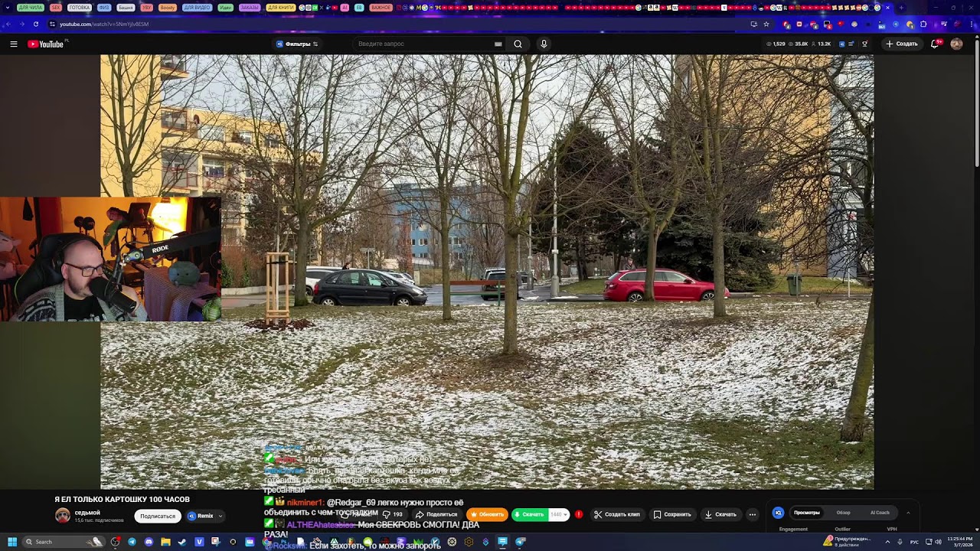Click the browser address bar URL
This screenshot has width=980, height=551.
(104, 24)
